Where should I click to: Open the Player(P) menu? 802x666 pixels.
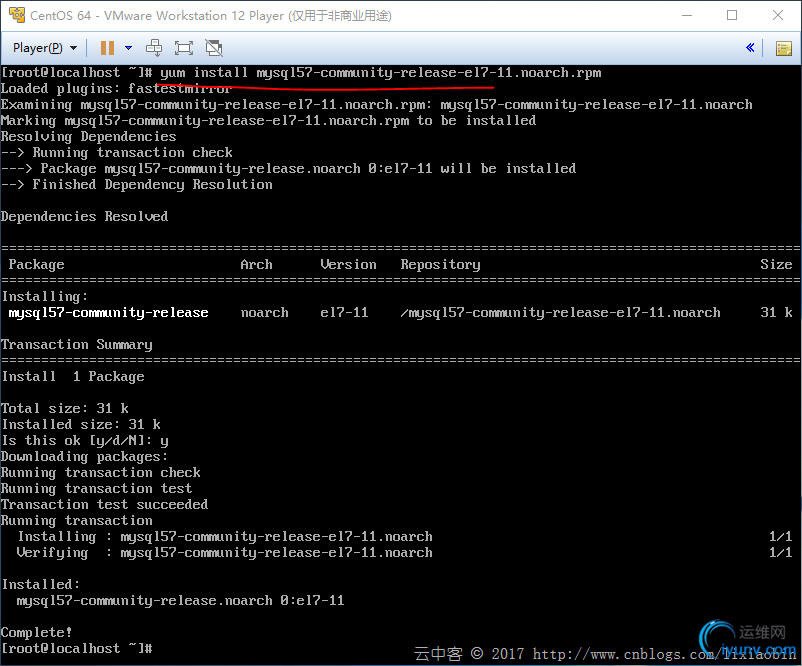[44, 48]
